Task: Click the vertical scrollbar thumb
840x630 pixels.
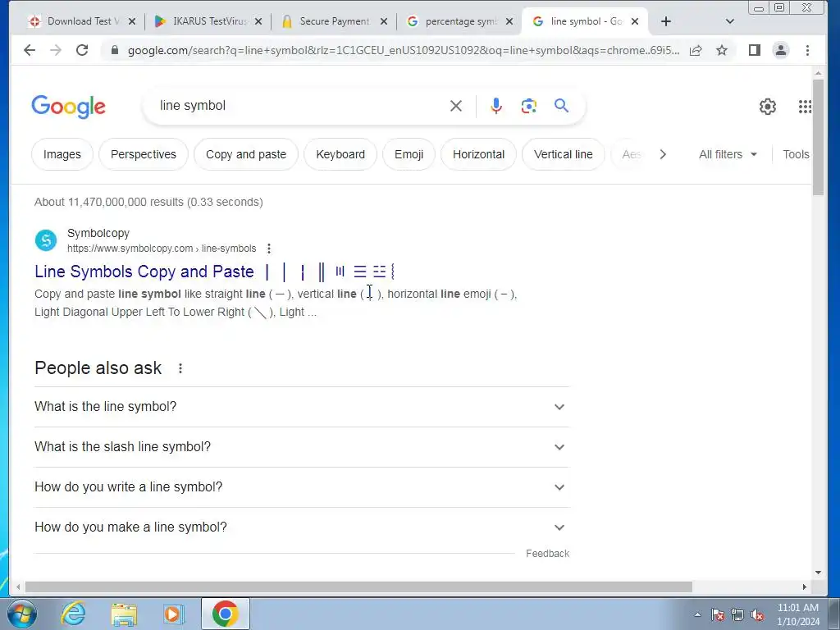Action: (x=818, y=137)
